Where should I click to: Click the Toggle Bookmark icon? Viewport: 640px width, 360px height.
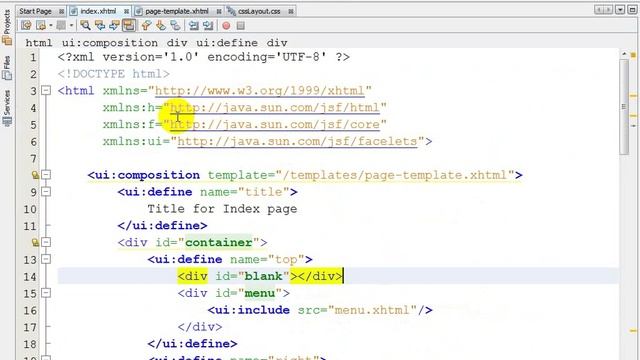176,26
